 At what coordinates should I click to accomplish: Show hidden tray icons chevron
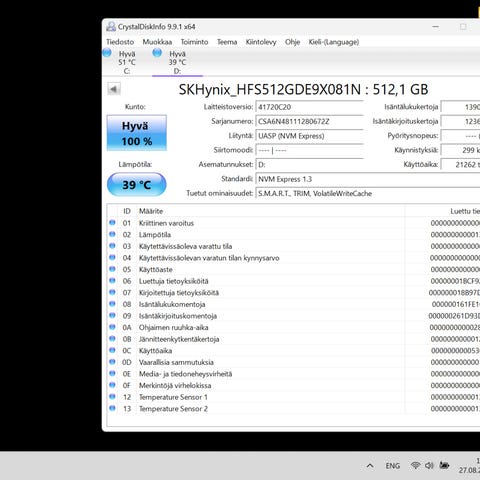point(370,466)
